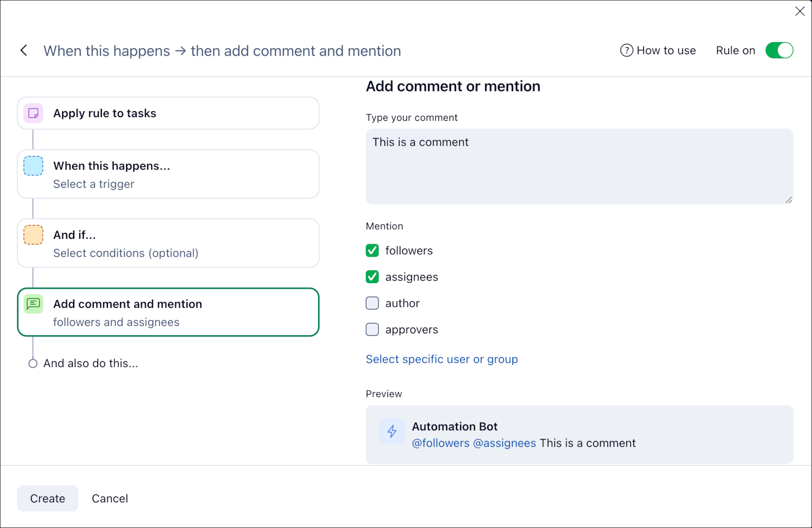Click the question mark help icon

point(626,50)
